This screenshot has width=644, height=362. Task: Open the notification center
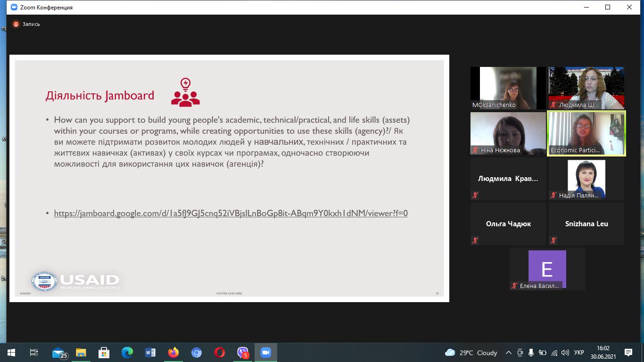(x=628, y=353)
